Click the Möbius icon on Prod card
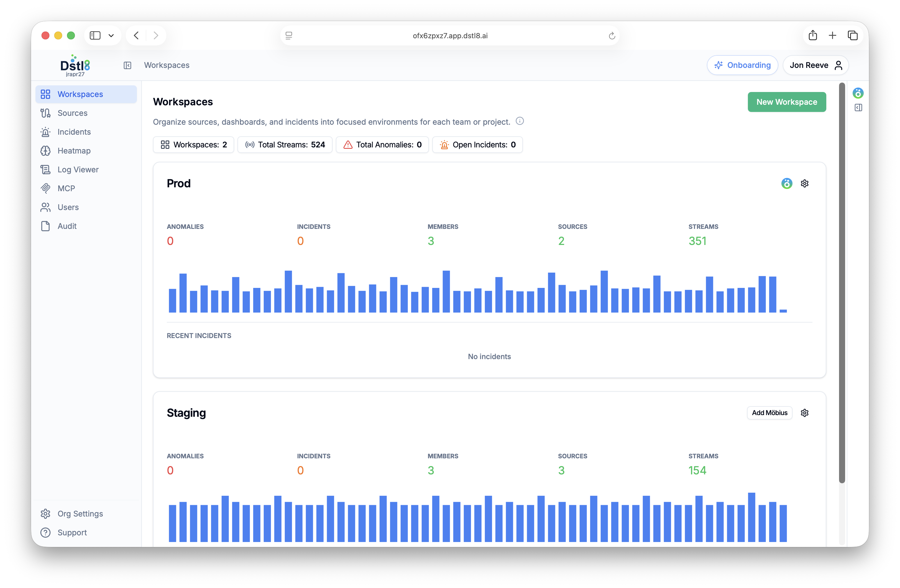900x588 pixels. pos(787,183)
